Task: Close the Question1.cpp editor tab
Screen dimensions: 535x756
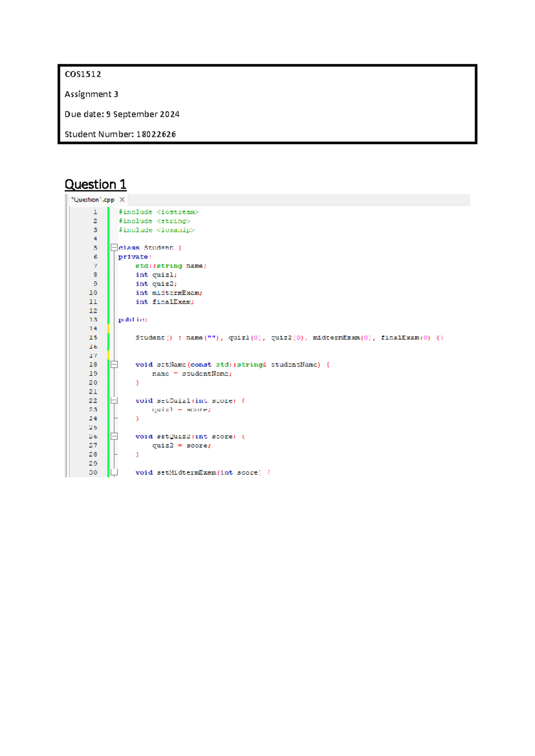Action: (122, 200)
